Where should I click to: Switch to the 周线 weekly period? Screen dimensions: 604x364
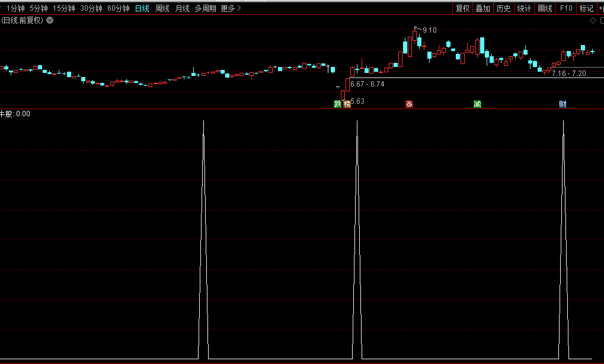pos(162,8)
